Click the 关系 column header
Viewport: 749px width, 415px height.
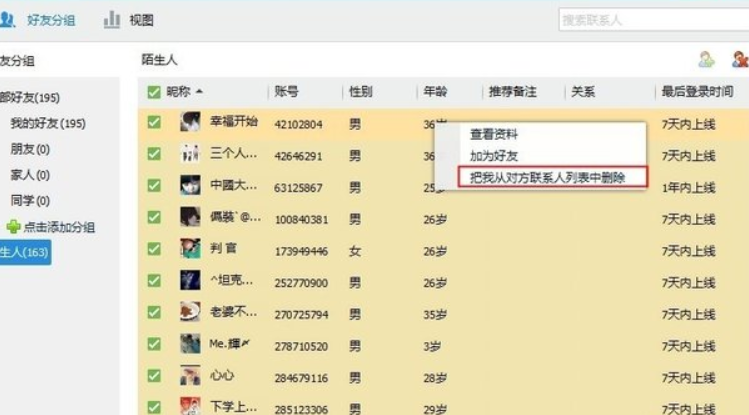[x=583, y=91]
